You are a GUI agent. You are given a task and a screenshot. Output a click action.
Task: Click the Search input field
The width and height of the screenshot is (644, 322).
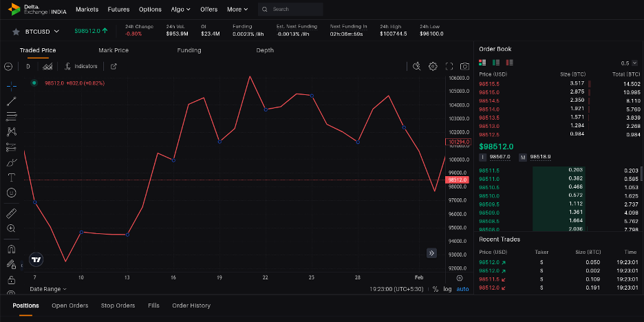pyautogui.click(x=290, y=10)
